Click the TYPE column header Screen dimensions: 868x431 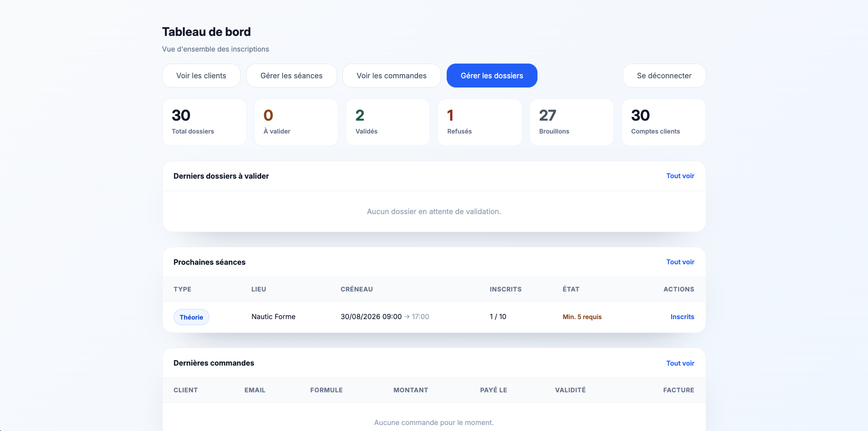(x=183, y=289)
